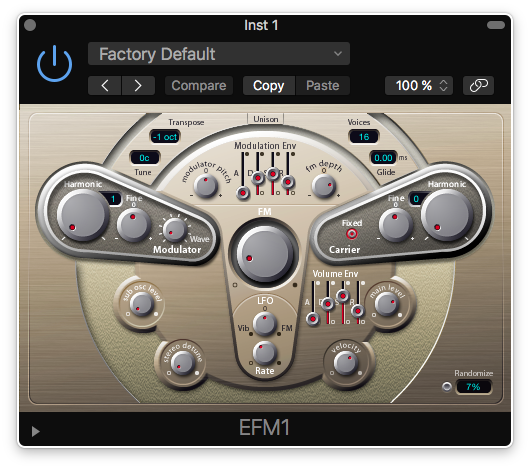Click Volume Env Release slider handle
Viewport: 530px width, 469px height.
pyautogui.click(x=358, y=311)
